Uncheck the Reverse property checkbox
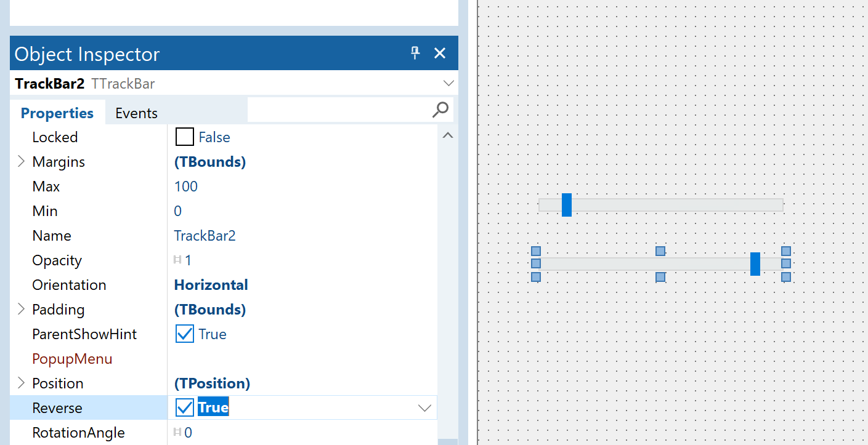Image resolution: width=868 pixels, height=445 pixels. point(185,408)
